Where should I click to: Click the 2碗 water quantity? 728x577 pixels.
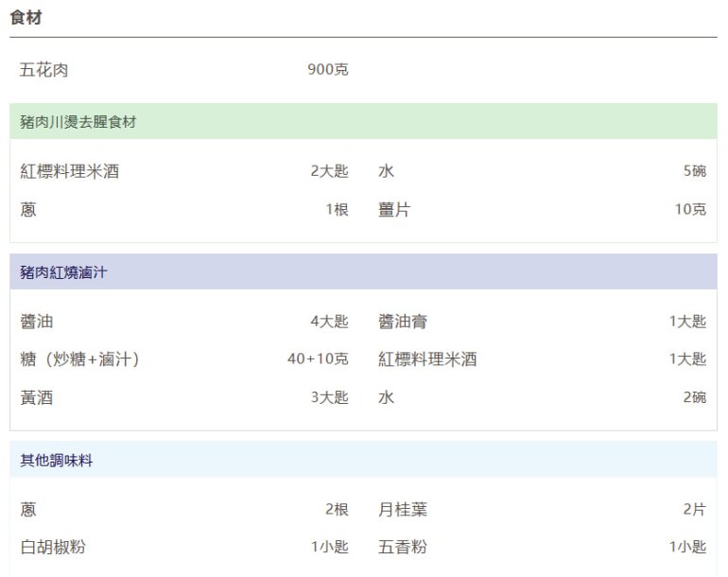tap(695, 397)
